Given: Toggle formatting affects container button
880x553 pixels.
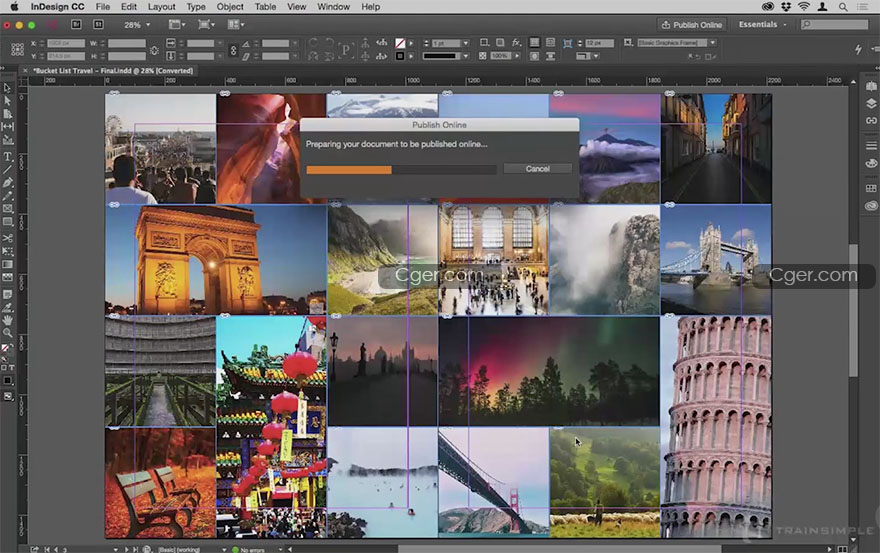Looking at the screenshot, I should click(3, 368).
